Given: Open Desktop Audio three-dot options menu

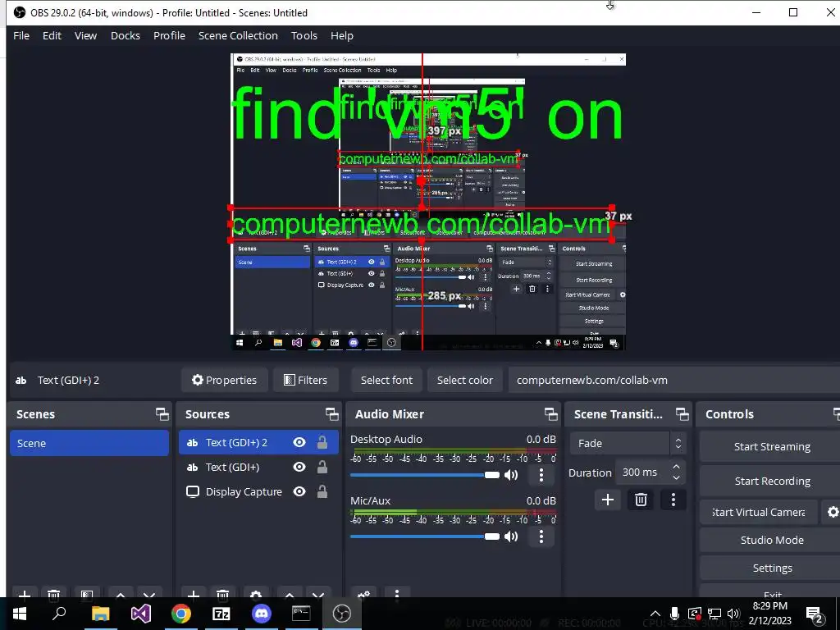Looking at the screenshot, I should click(541, 475).
